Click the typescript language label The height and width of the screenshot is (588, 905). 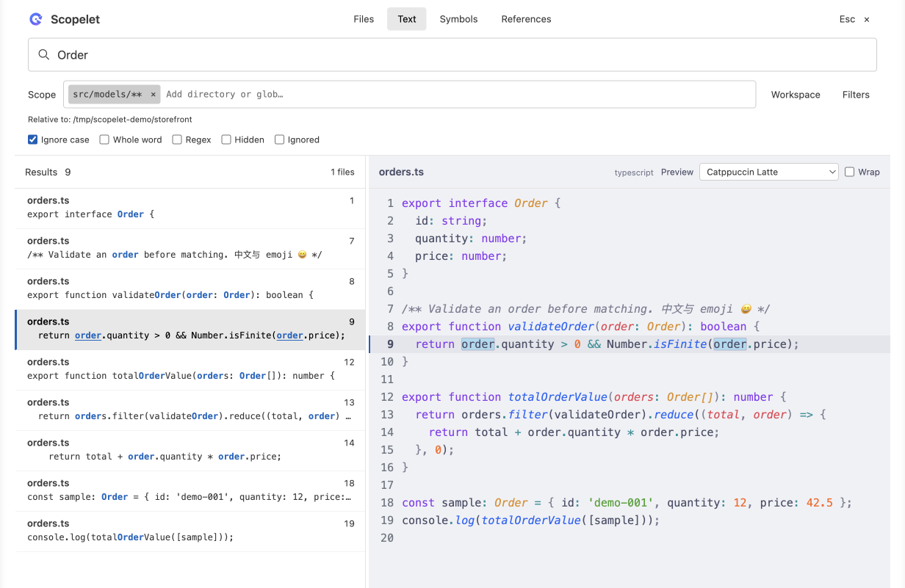coord(634,173)
